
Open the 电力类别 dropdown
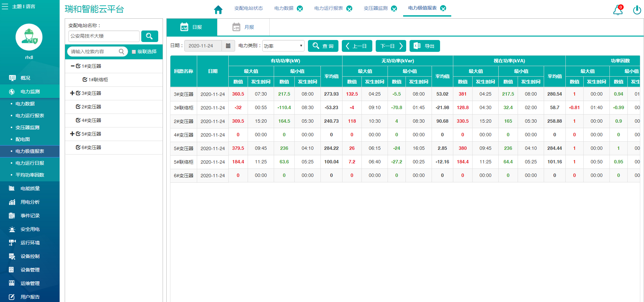point(283,46)
